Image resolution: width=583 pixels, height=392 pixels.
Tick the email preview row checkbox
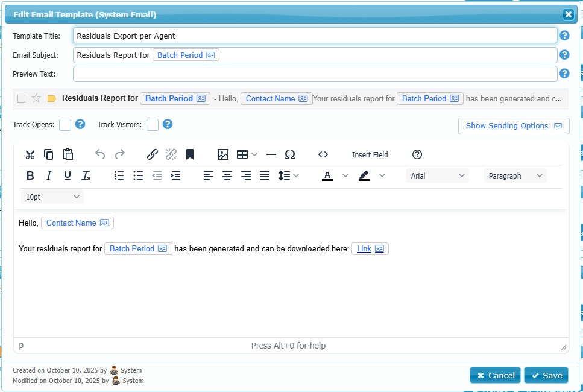pos(22,99)
